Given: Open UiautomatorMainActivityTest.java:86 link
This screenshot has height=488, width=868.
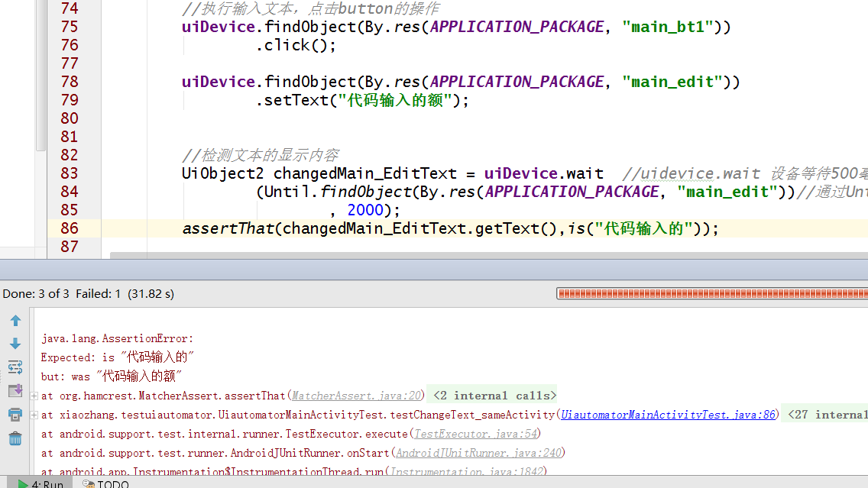Looking at the screenshot, I should tap(668, 415).
